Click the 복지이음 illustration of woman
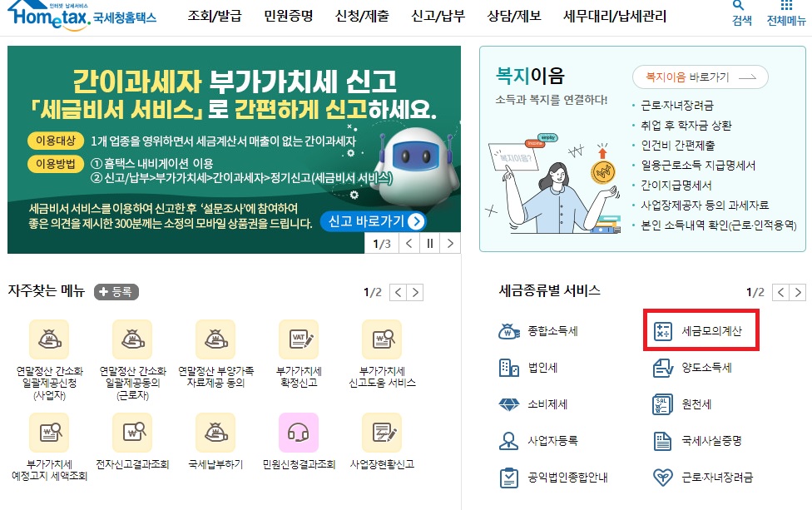Screen dimensions: 812x510 (x=555, y=184)
